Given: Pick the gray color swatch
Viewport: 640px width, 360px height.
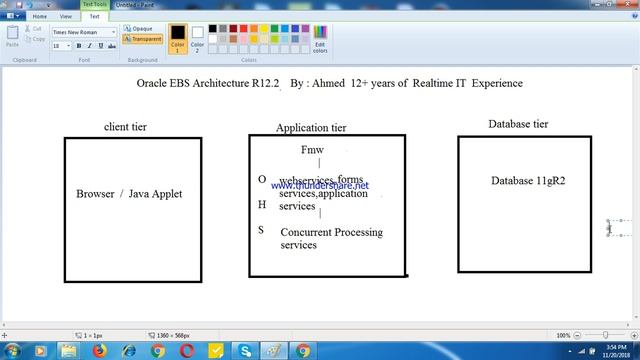Looking at the screenshot, I should click(x=223, y=28).
